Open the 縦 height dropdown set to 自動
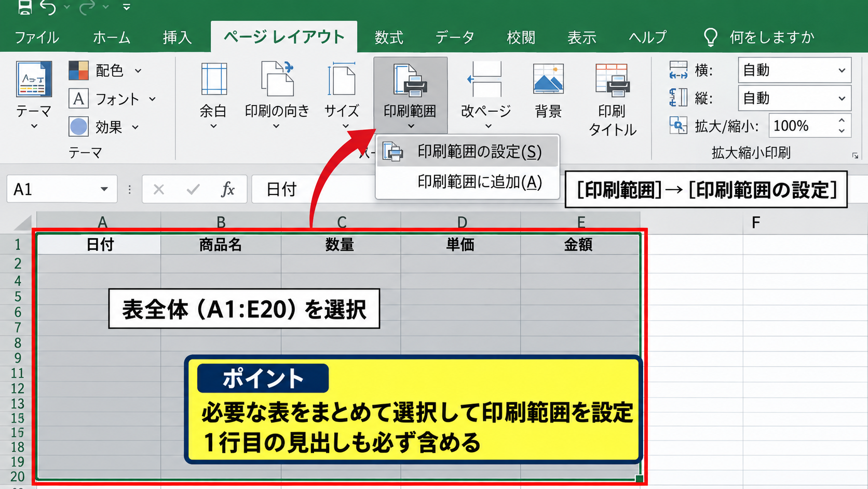 794,98
